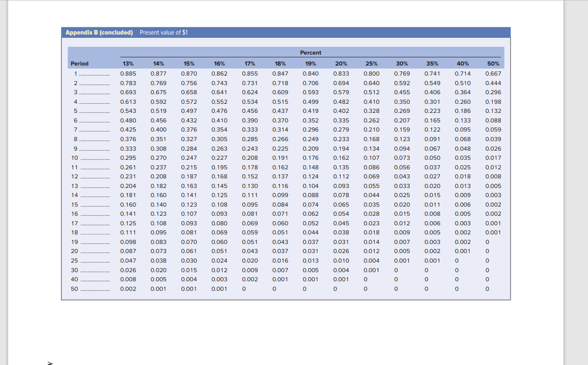588x365 pixels.
Task: Select the value 0.002 for Period 50
Action: click(x=129, y=289)
